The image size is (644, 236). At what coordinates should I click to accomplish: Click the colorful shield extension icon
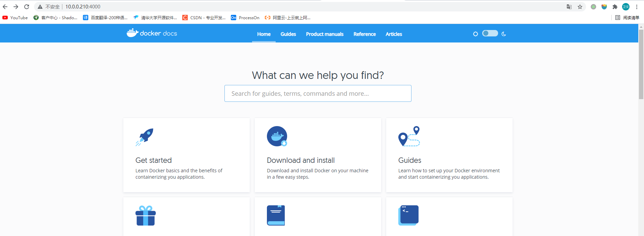click(604, 7)
